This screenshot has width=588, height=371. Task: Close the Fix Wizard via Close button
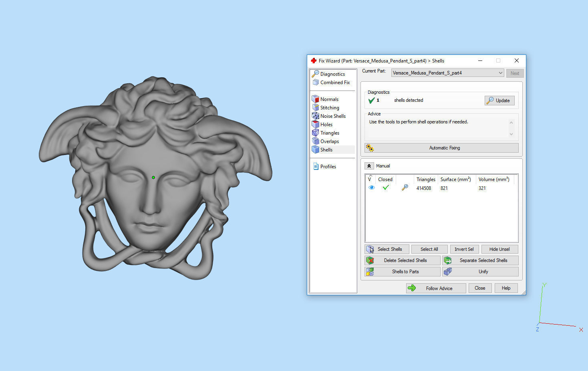point(480,288)
